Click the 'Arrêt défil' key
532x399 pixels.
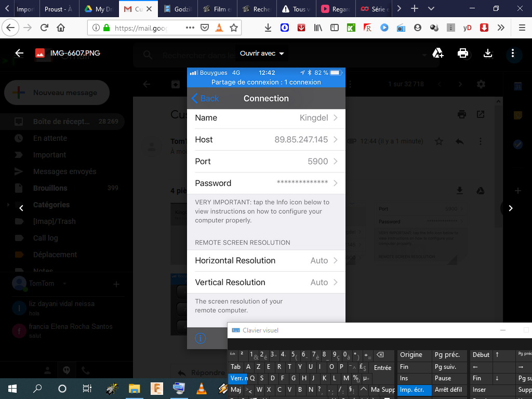click(449, 390)
